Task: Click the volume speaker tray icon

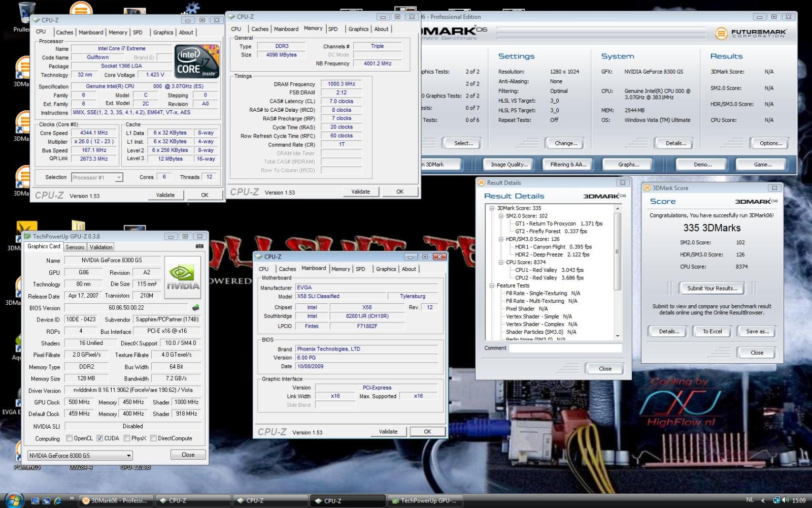Action: pyautogui.click(x=785, y=500)
